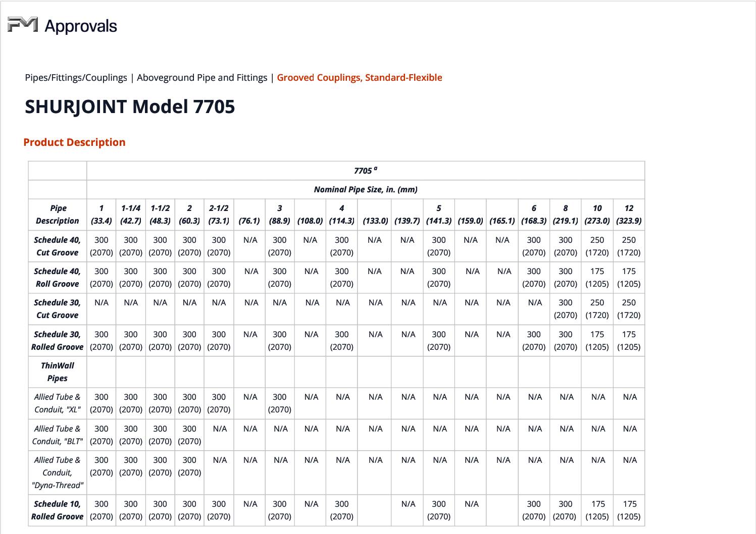Select the "Dyna-Thread" conduit row label
Viewport: 756px width, 534px height.
[58, 472]
